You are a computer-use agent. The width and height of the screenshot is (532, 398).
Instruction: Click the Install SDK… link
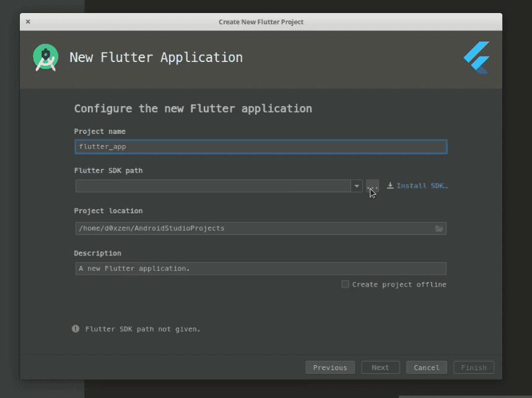(x=422, y=186)
